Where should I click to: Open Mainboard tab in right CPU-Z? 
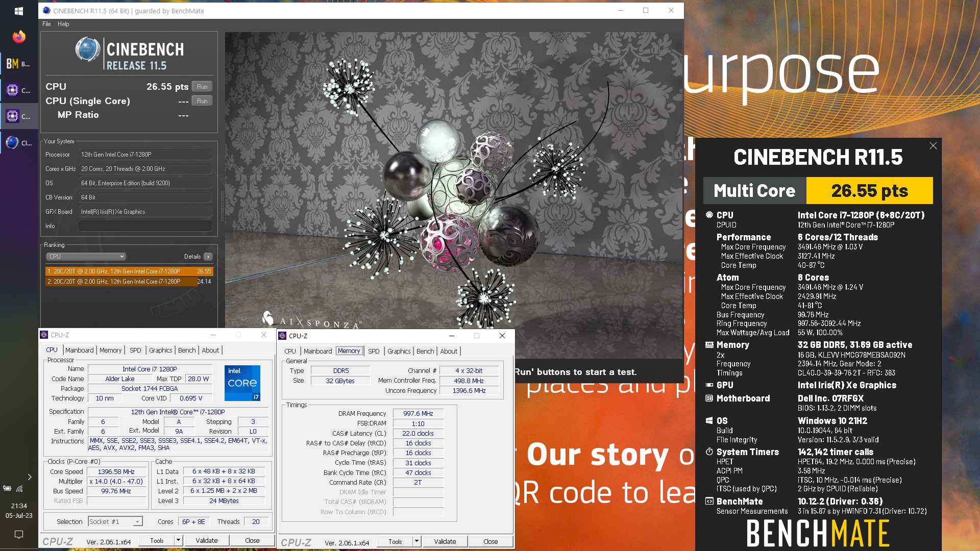pyautogui.click(x=317, y=351)
